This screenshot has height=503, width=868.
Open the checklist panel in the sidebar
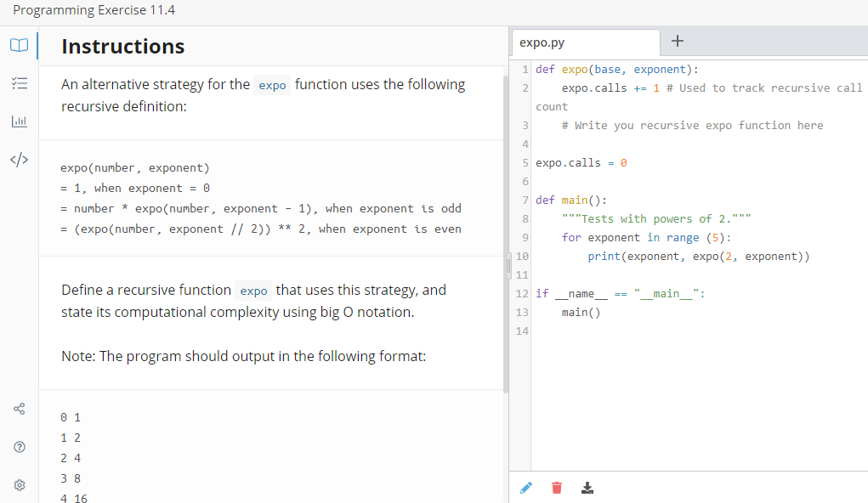click(x=19, y=83)
